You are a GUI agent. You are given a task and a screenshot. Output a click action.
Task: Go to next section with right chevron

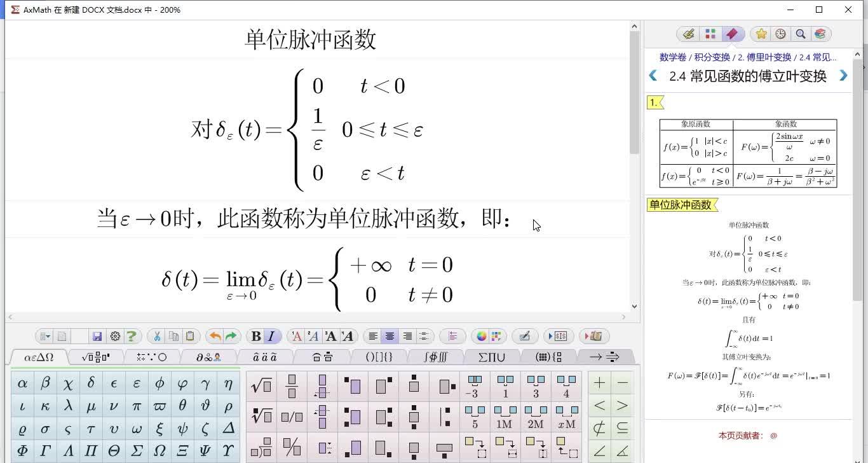tap(843, 76)
